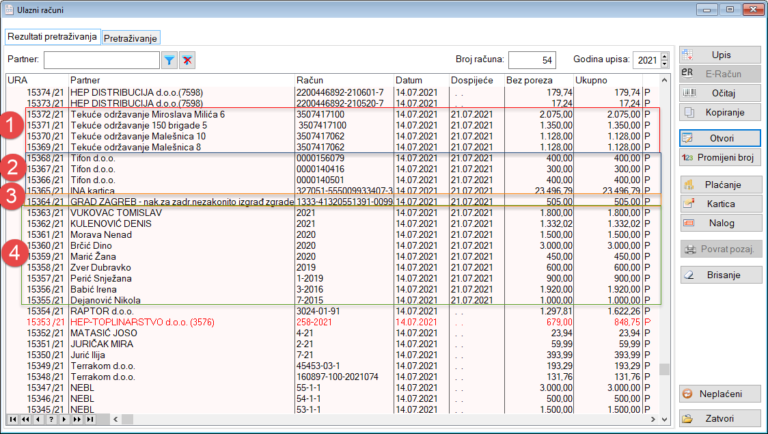Go to next record arrow
768x434 pixels.
point(63,420)
